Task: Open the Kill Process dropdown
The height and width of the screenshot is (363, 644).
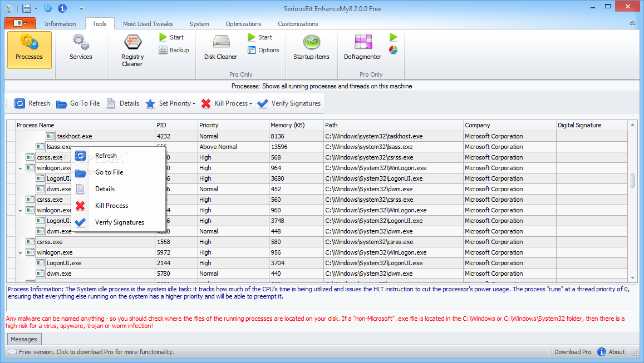Action: 227,103
